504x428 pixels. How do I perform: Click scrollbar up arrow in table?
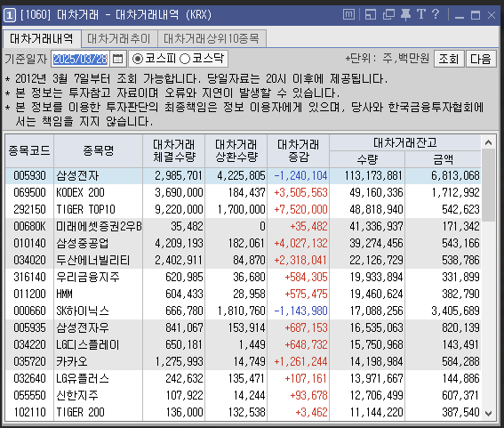click(x=488, y=142)
